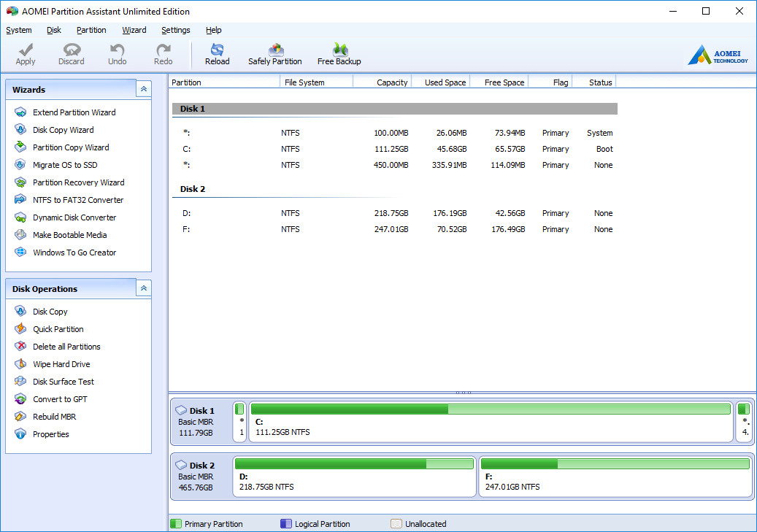Sort by Used Space column header

tap(441, 82)
